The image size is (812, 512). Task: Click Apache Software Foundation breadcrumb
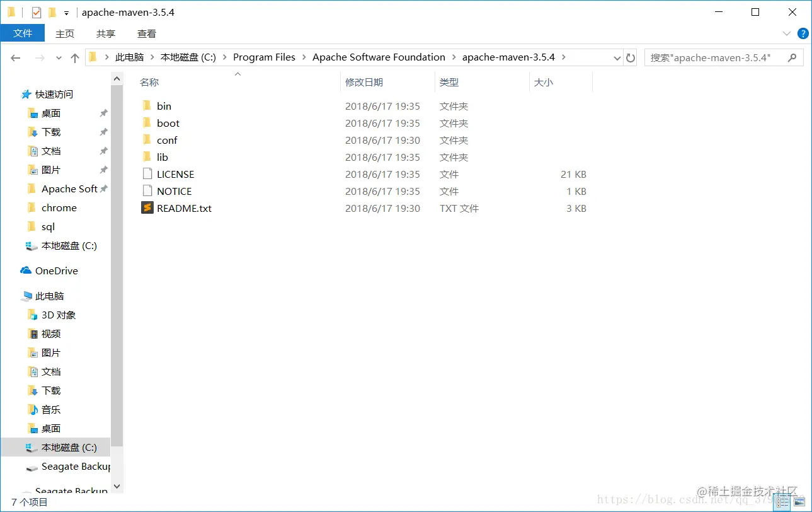pyautogui.click(x=379, y=57)
